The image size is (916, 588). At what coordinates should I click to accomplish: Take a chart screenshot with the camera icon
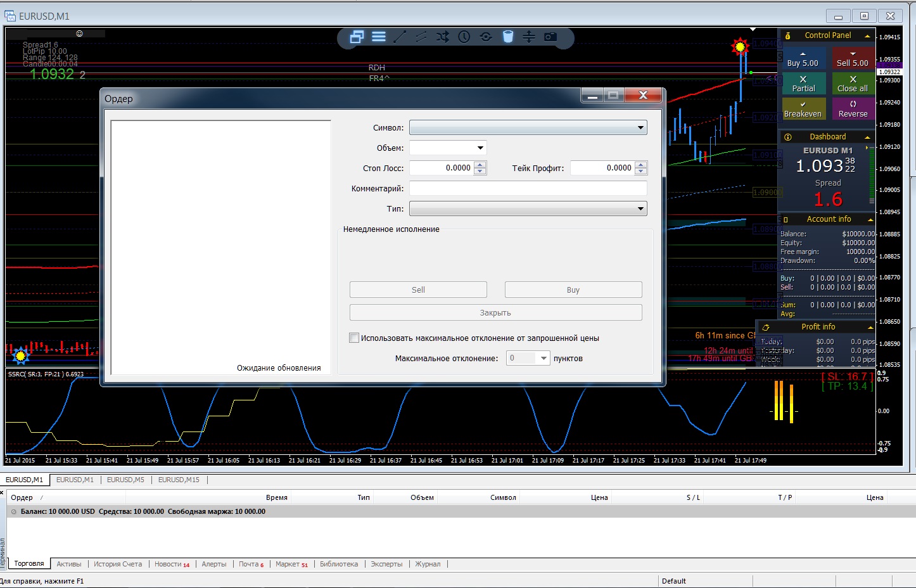pos(550,37)
